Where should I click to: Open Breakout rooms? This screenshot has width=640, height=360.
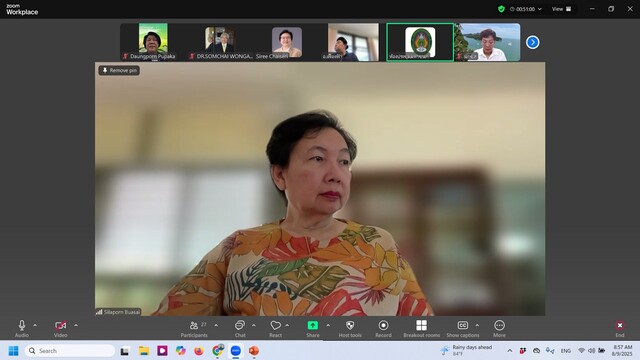[422, 329]
